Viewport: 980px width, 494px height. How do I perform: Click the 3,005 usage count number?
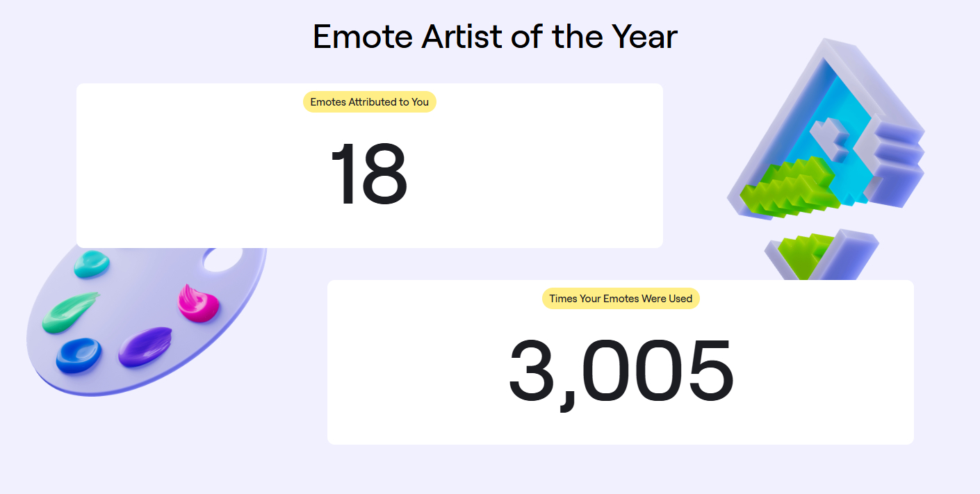pos(621,373)
